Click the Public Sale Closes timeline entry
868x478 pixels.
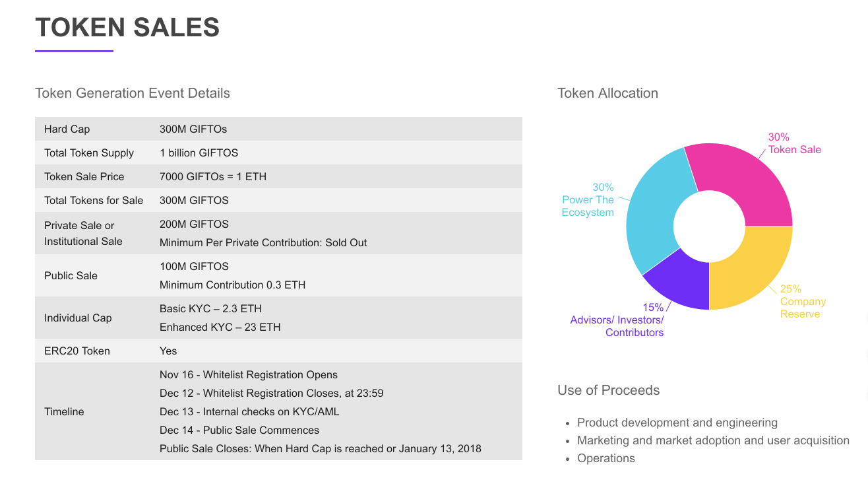point(321,448)
